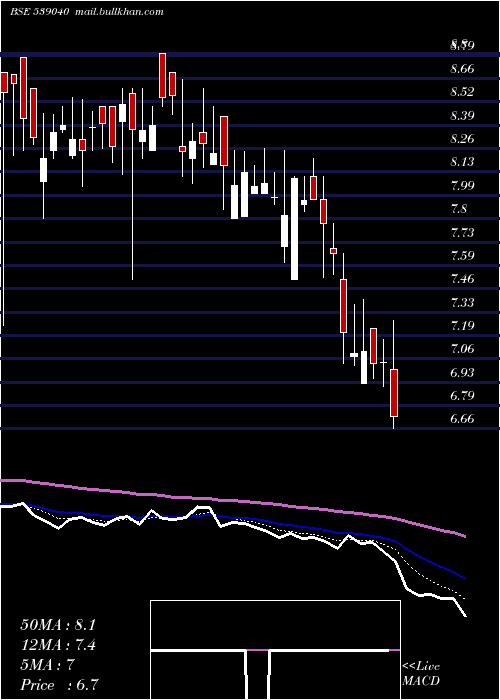Image resolution: width=500 pixels, height=700 pixels.
Task: Select the 7.8 price axis label
Action: [459, 209]
